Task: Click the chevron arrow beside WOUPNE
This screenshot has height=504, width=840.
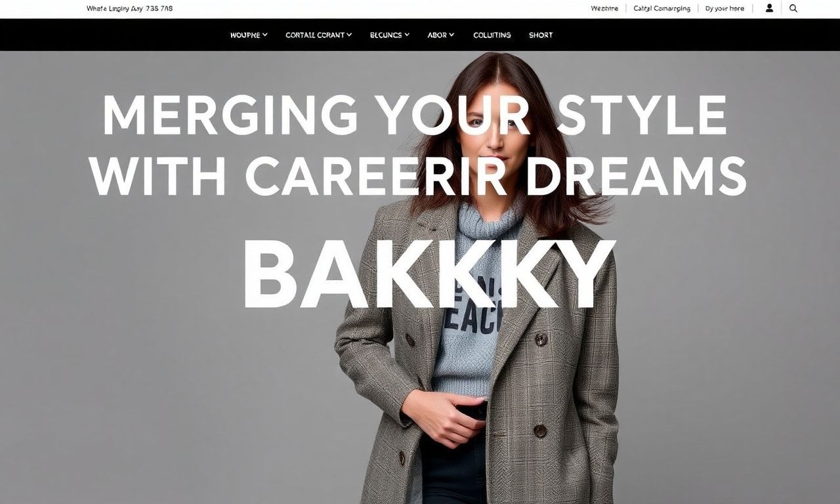Action: pos(264,35)
